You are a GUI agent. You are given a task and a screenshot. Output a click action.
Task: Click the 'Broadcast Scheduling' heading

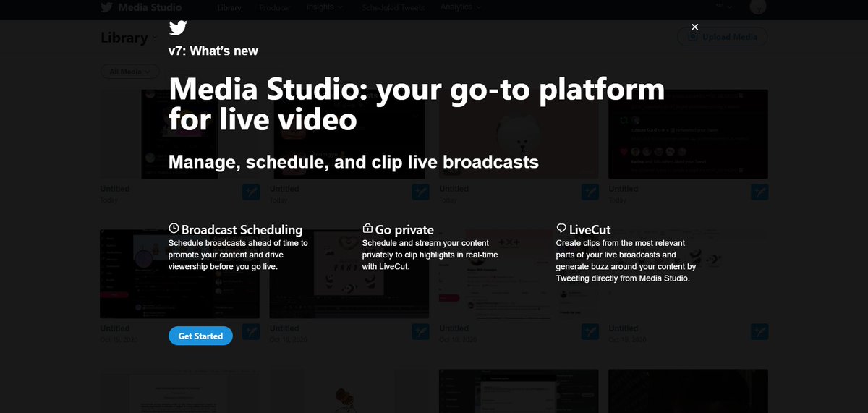(x=242, y=230)
